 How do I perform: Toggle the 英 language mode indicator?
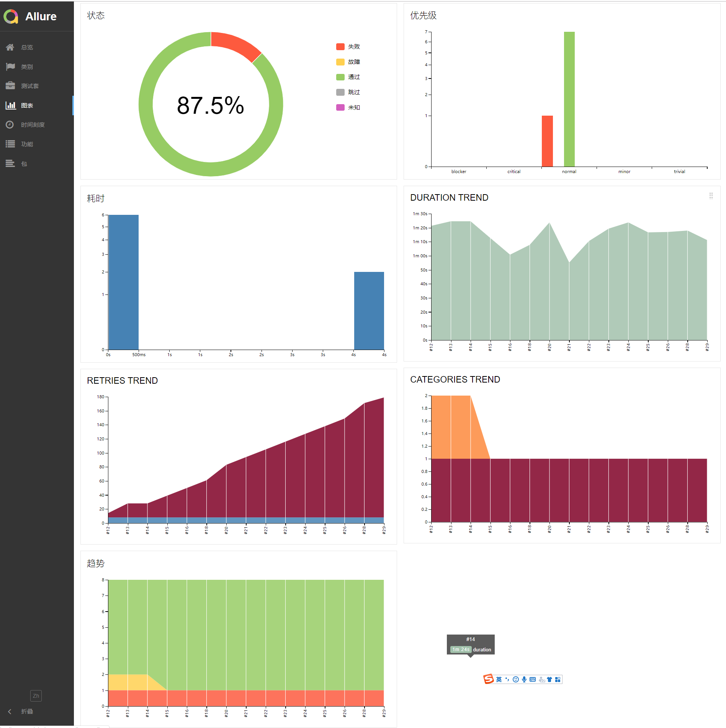pos(499,679)
